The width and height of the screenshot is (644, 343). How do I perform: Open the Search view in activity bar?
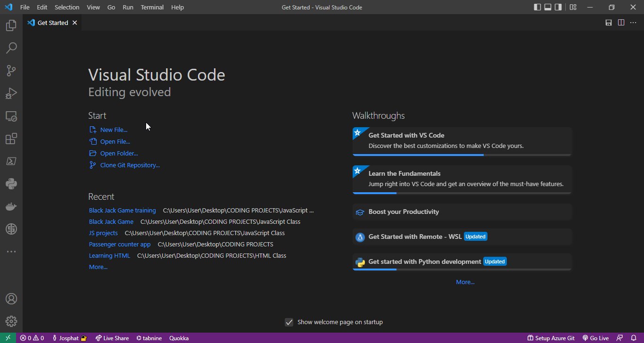click(x=11, y=48)
